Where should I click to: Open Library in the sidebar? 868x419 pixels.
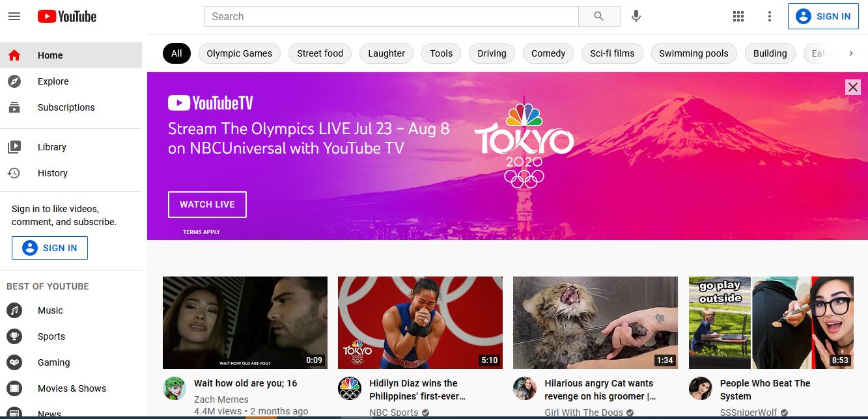click(x=71, y=147)
